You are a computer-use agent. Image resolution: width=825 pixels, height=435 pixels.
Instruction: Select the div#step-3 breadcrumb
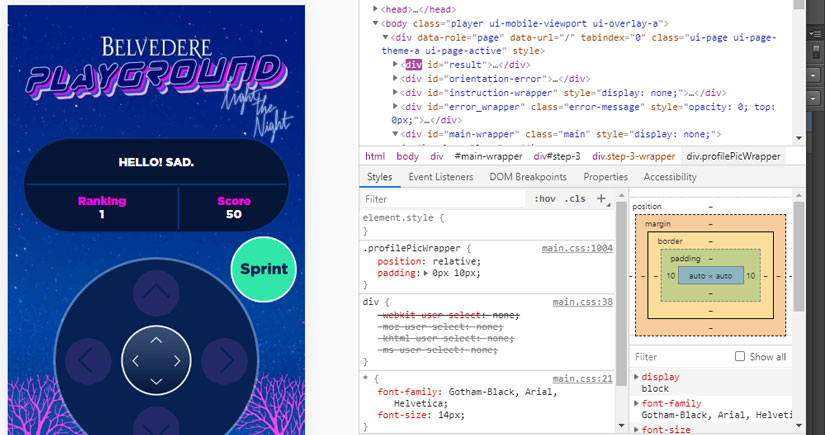(x=557, y=156)
